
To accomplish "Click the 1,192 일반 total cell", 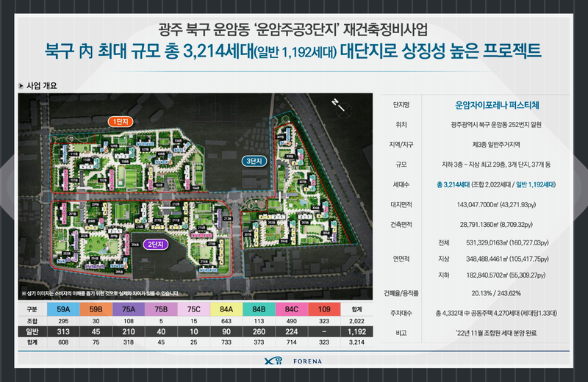I will (356, 331).
